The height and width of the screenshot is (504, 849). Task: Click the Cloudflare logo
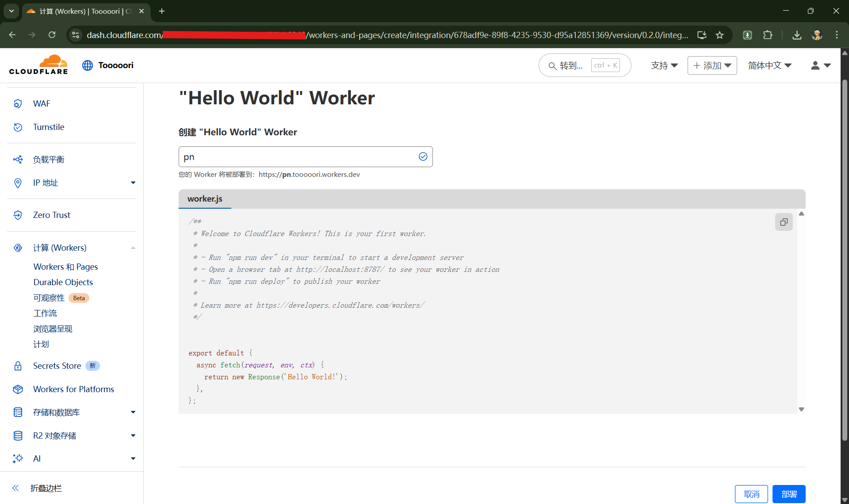click(39, 65)
